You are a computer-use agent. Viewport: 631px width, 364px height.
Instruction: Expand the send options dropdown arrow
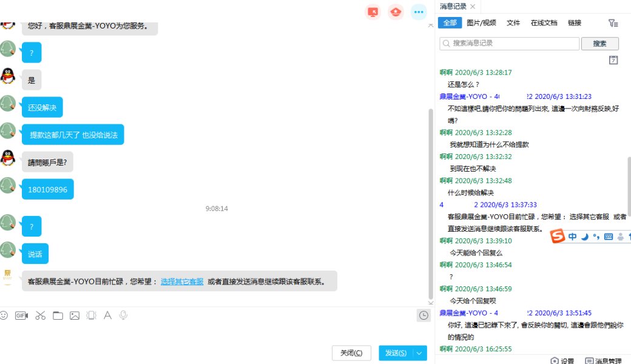419,353
